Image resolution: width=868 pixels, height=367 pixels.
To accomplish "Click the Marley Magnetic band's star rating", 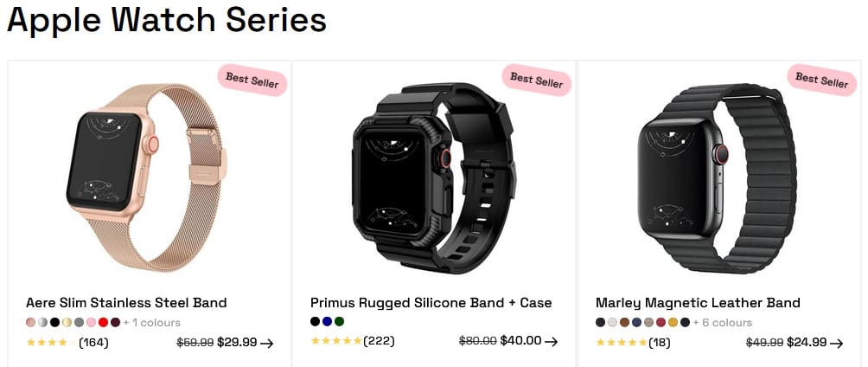I will point(621,343).
